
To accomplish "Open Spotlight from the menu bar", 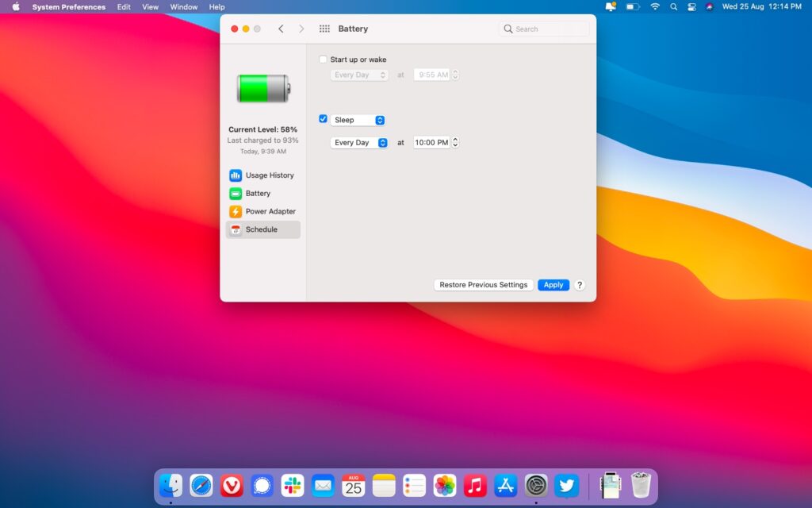I will (673, 7).
